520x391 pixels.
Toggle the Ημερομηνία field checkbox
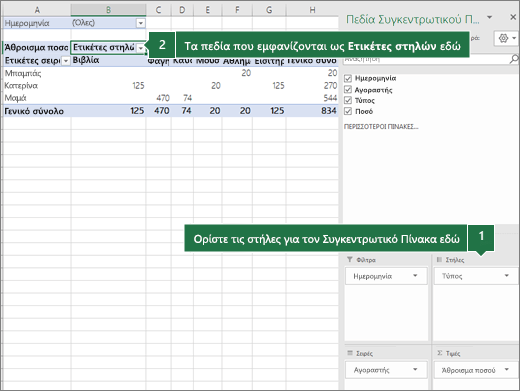tap(348, 78)
